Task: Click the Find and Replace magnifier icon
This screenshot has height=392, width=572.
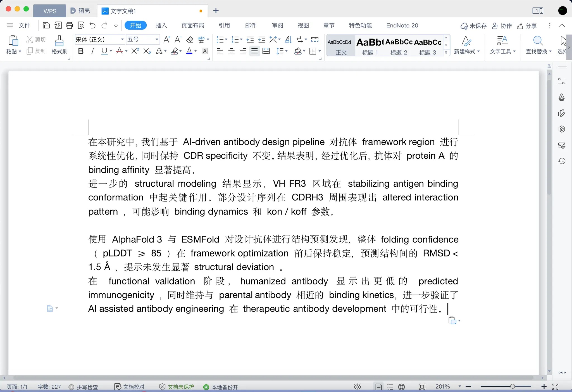Action: click(538, 41)
